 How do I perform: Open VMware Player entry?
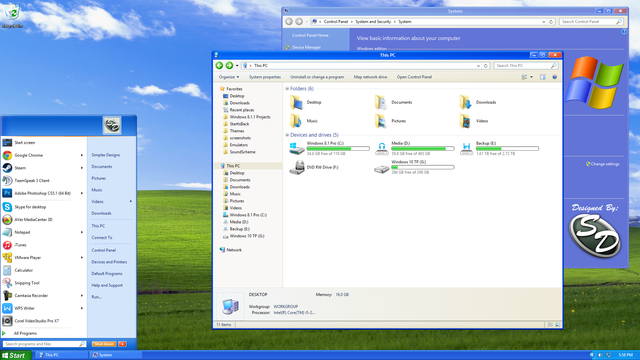tap(43, 258)
